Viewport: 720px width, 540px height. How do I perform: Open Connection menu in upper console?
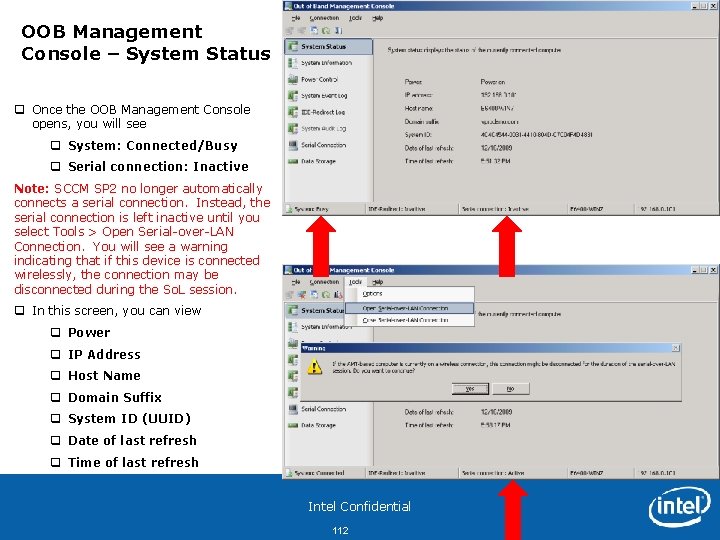pyautogui.click(x=324, y=18)
